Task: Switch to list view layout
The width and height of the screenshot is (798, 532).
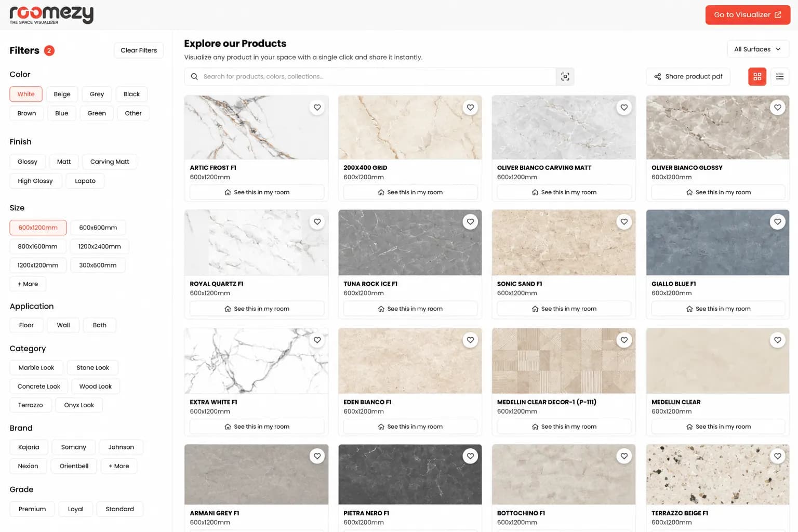Action: [x=780, y=76]
